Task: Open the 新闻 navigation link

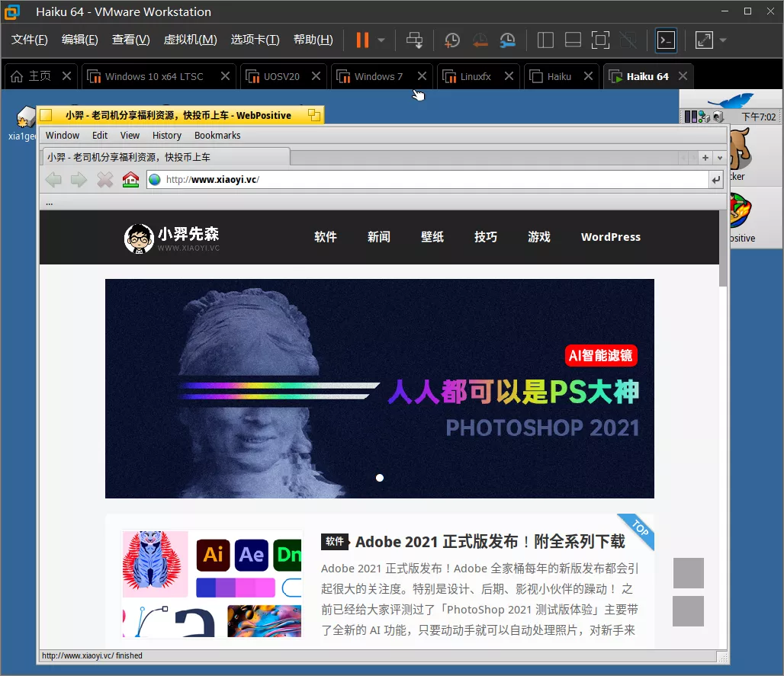Action: [378, 237]
